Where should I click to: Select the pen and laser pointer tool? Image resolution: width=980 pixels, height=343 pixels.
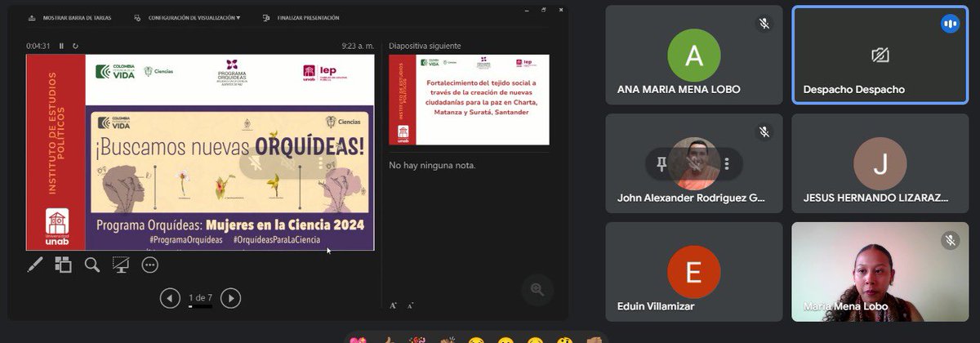click(35, 264)
